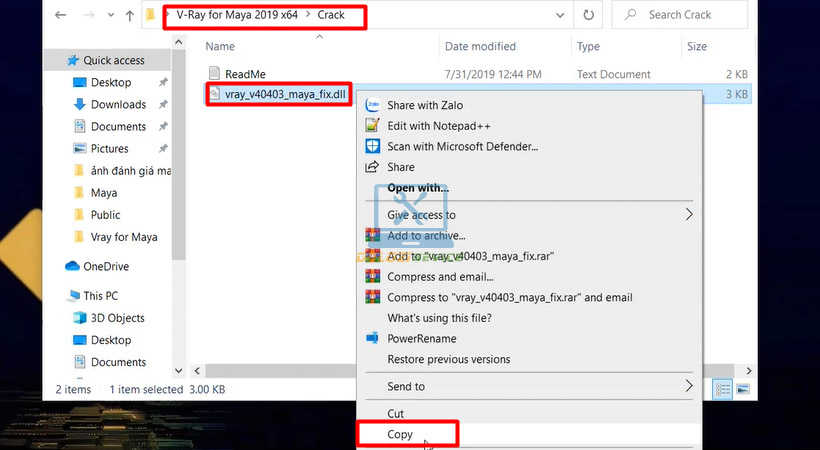Choose What's using this file?
Image resolution: width=820 pixels, height=450 pixels.
pyautogui.click(x=439, y=318)
